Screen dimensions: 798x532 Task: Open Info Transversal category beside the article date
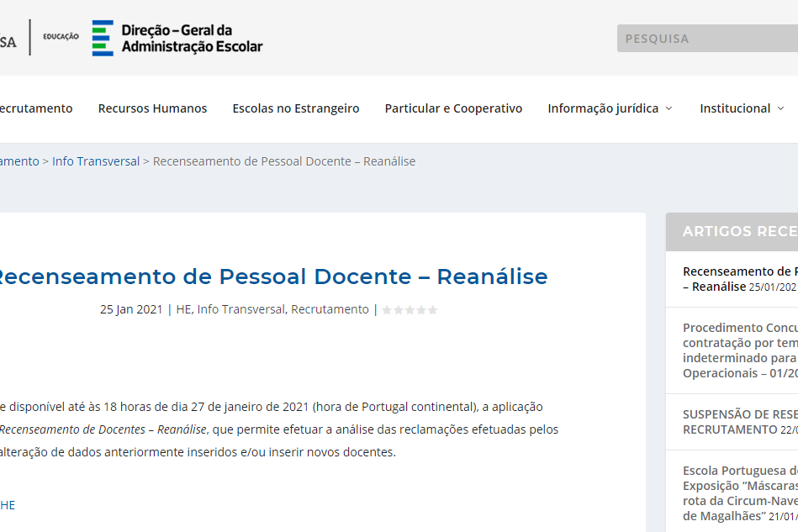(241, 309)
